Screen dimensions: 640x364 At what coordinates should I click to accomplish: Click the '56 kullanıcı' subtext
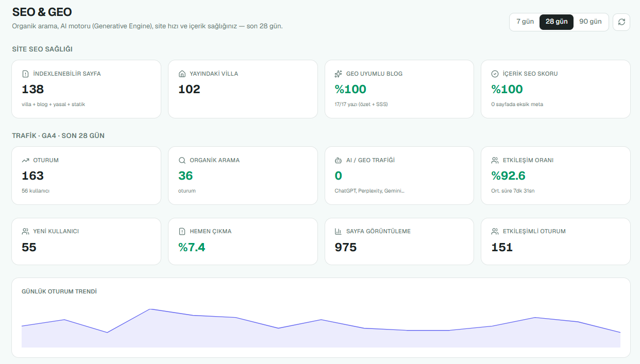pyautogui.click(x=36, y=190)
